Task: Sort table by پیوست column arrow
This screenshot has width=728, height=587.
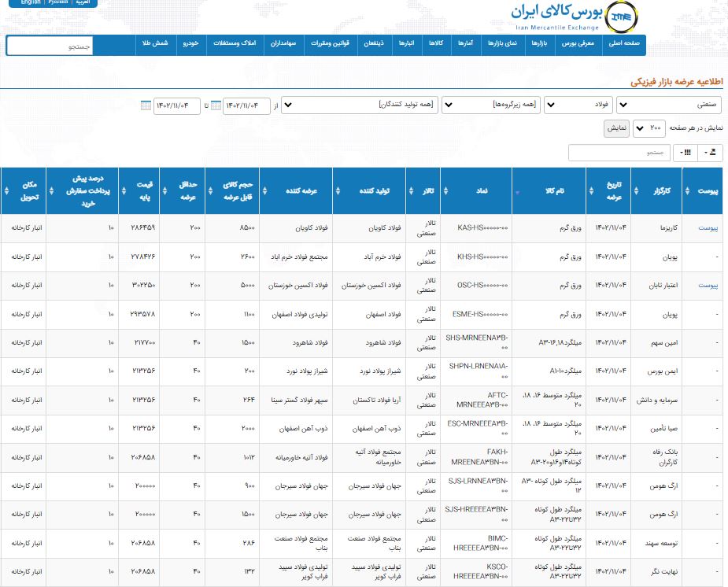Action: (x=687, y=190)
